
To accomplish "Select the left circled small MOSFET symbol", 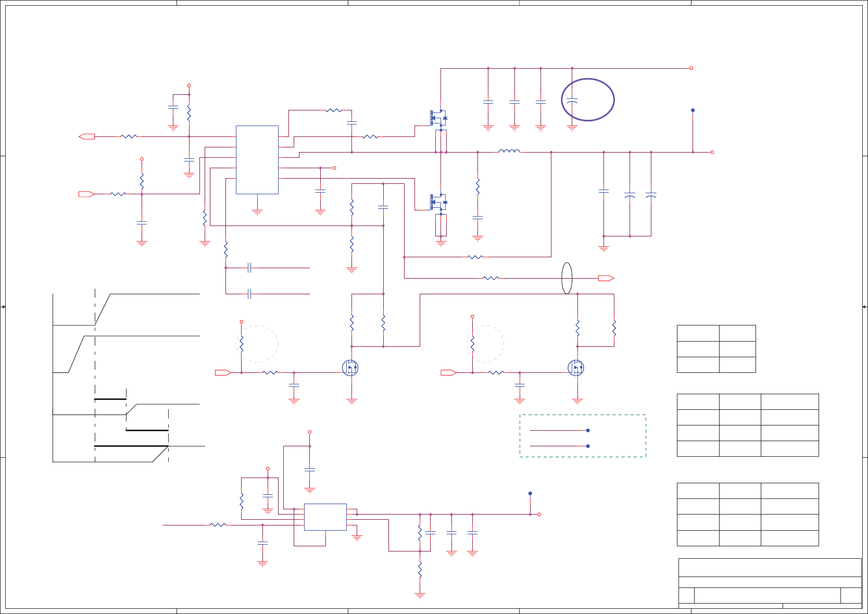I will click(x=350, y=368).
